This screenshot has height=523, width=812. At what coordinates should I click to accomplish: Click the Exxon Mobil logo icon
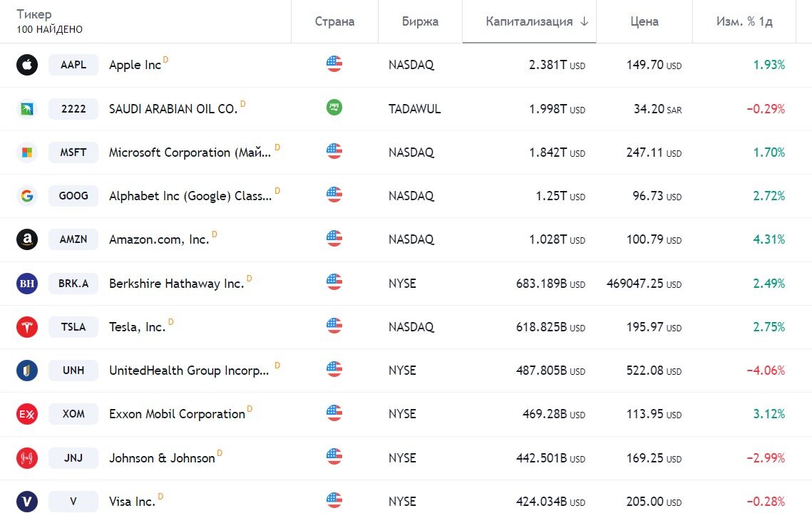click(x=27, y=414)
